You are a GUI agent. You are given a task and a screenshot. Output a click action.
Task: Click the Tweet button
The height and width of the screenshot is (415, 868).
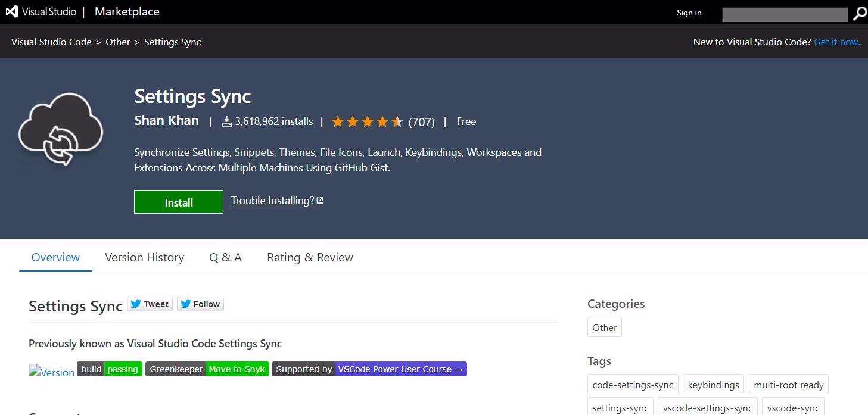[x=150, y=304]
